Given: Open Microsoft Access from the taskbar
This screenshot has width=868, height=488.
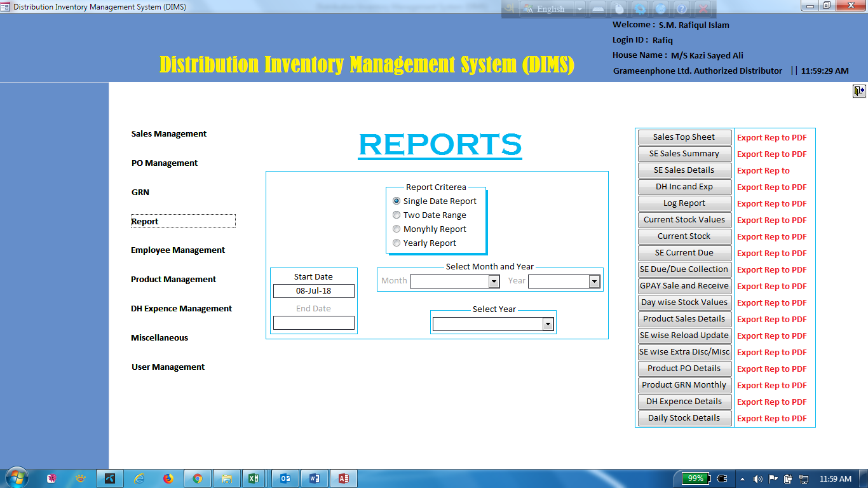Looking at the screenshot, I should tap(344, 478).
